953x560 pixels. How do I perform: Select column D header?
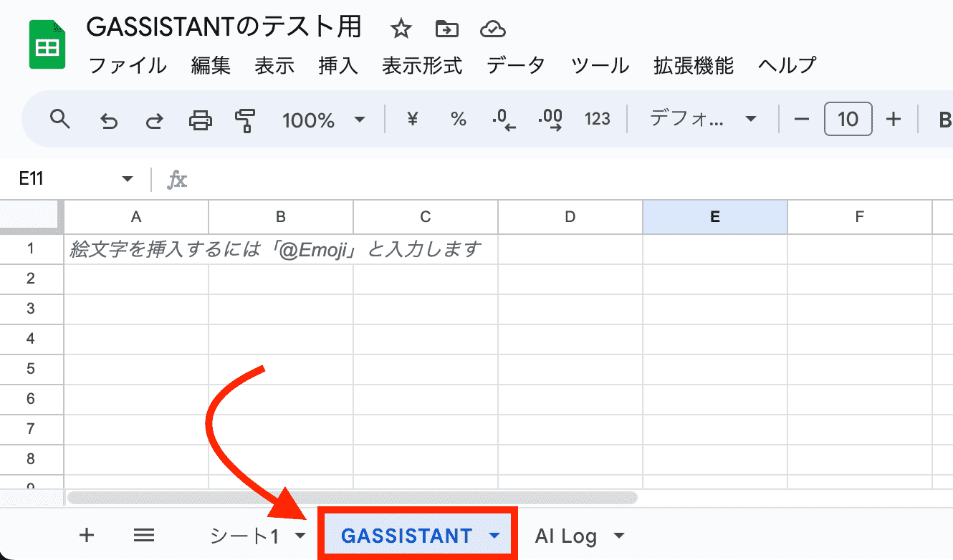(570, 217)
